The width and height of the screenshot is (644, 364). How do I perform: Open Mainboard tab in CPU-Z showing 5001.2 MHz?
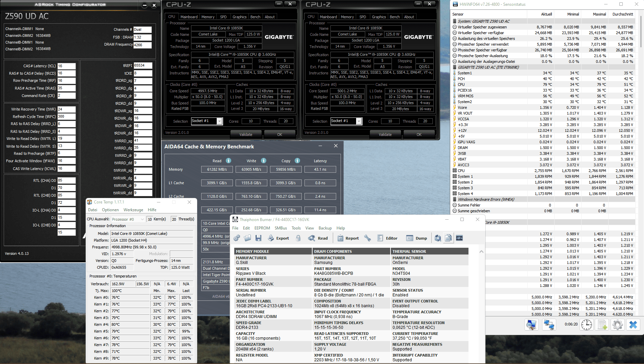click(x=328, y=17)
